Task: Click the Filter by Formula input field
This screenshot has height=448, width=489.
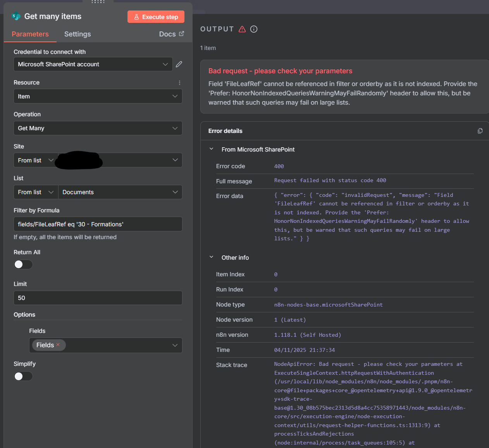Action: [x=98, y=224]
